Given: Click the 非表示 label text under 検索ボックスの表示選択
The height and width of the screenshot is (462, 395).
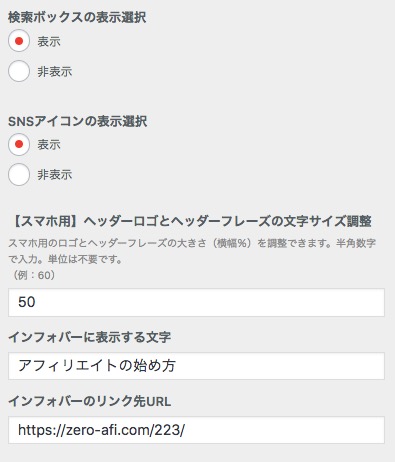Looking at the screenshot, I should pos(55,72).
